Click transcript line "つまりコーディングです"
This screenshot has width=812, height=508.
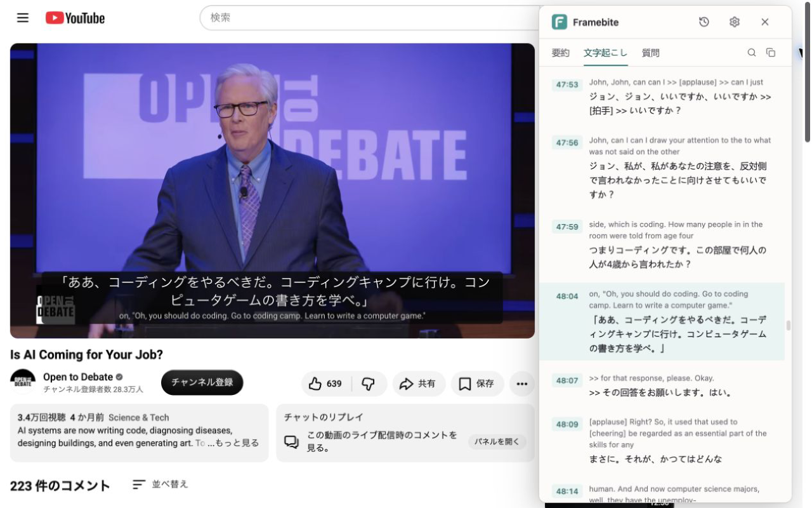[x=678, y=257]
